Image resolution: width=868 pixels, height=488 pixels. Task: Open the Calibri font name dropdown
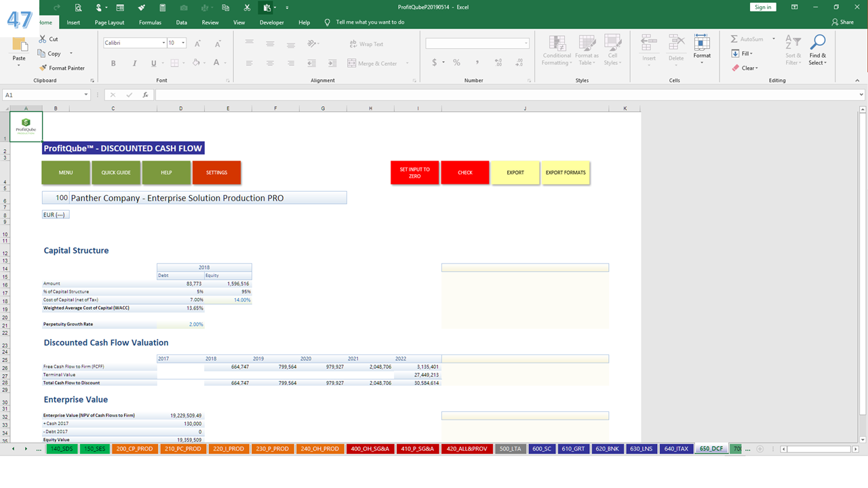[x=163, y=43]
